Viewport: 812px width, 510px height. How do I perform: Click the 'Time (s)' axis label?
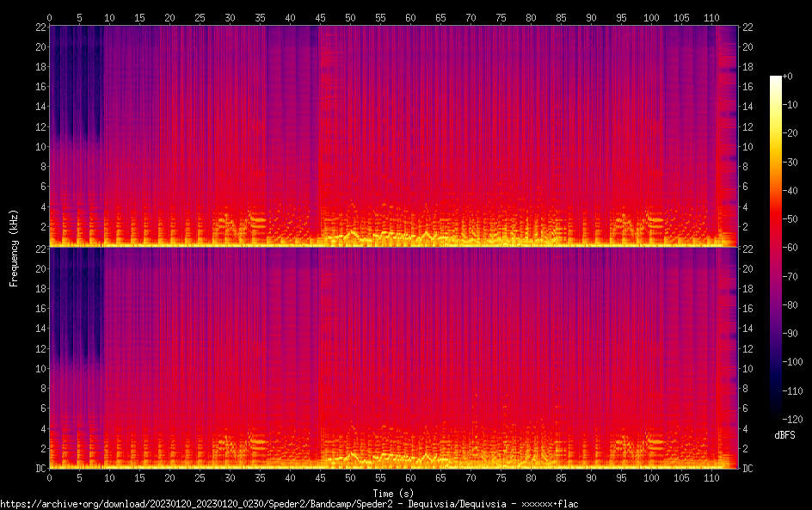tap(393, 493)
